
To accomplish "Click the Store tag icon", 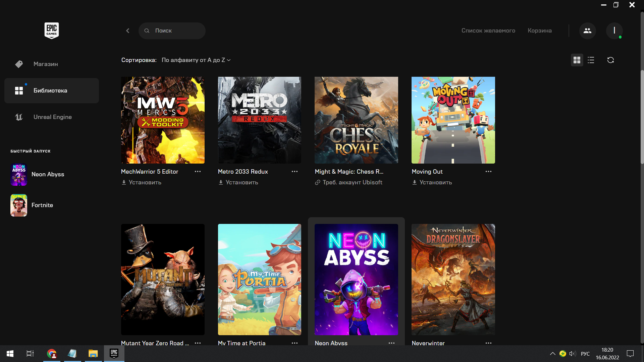I will [x=19, y=64].
